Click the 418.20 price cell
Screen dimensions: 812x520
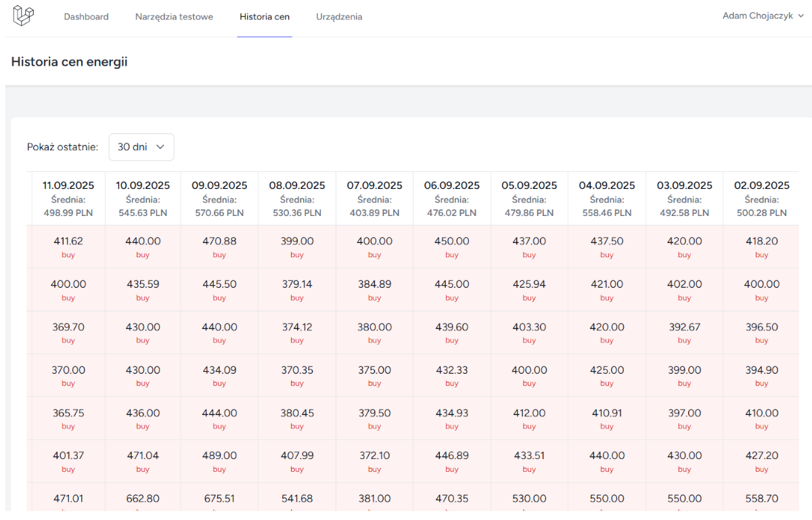[762, 246]
